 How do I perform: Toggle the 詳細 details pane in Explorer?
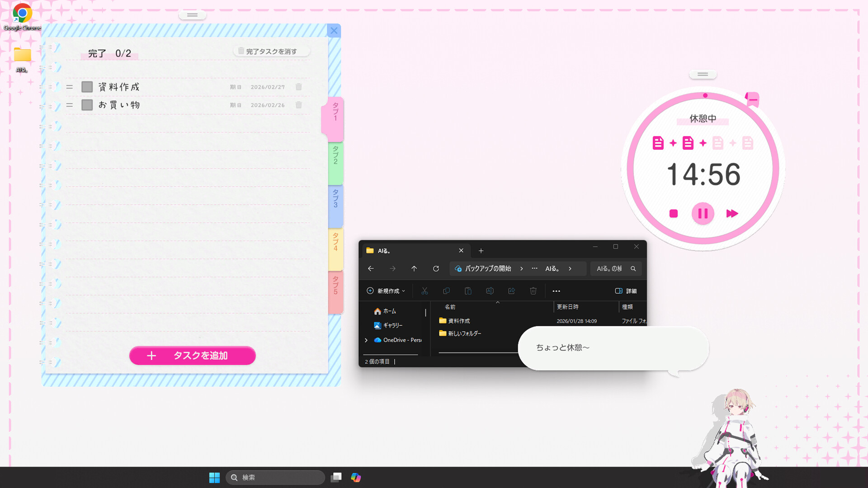click(627, 291)
